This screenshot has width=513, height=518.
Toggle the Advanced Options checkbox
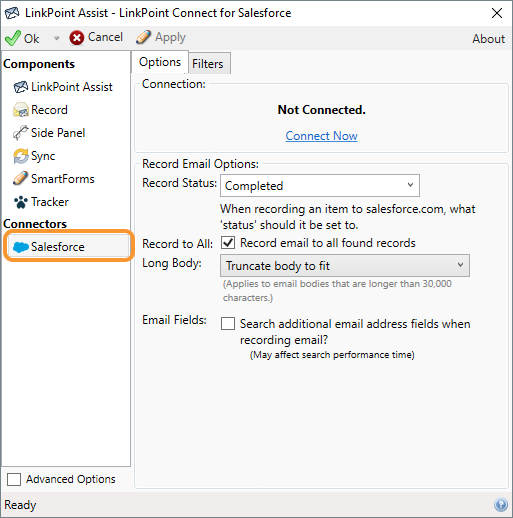(14, 479)
